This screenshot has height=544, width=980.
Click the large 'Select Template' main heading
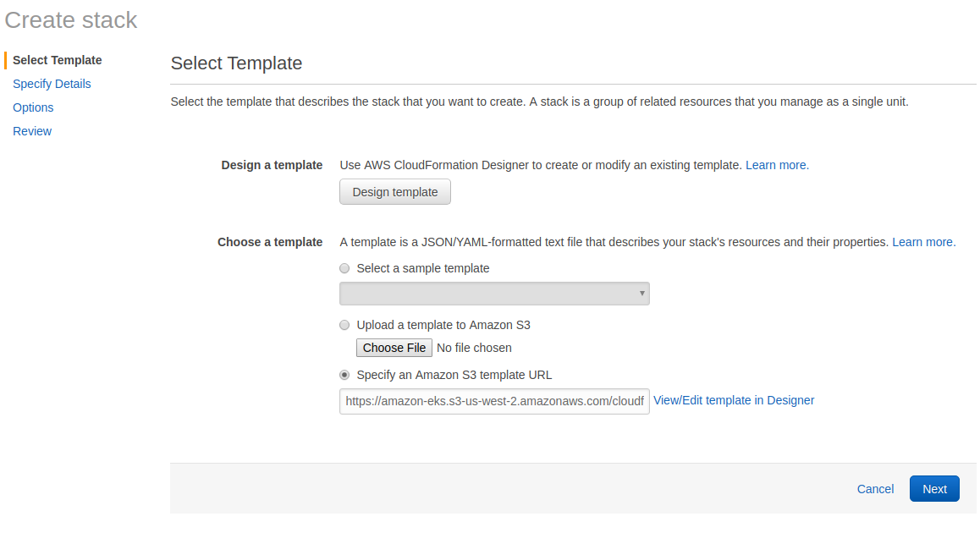236,63
